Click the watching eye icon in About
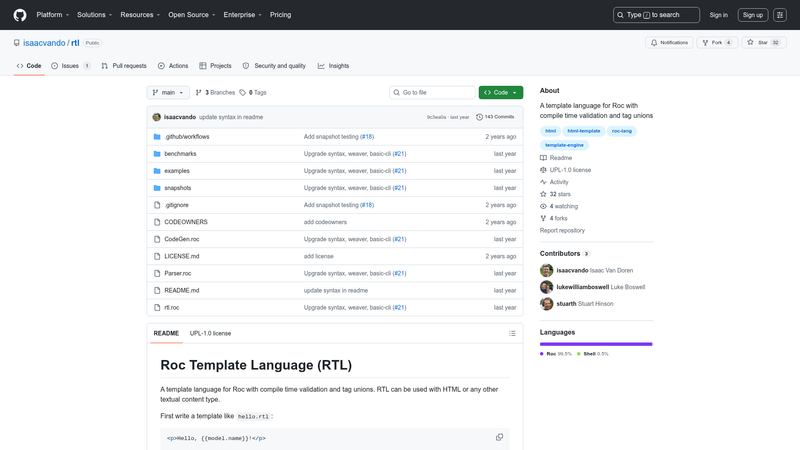This screenshot has height=450, width=800. point(543,206)
